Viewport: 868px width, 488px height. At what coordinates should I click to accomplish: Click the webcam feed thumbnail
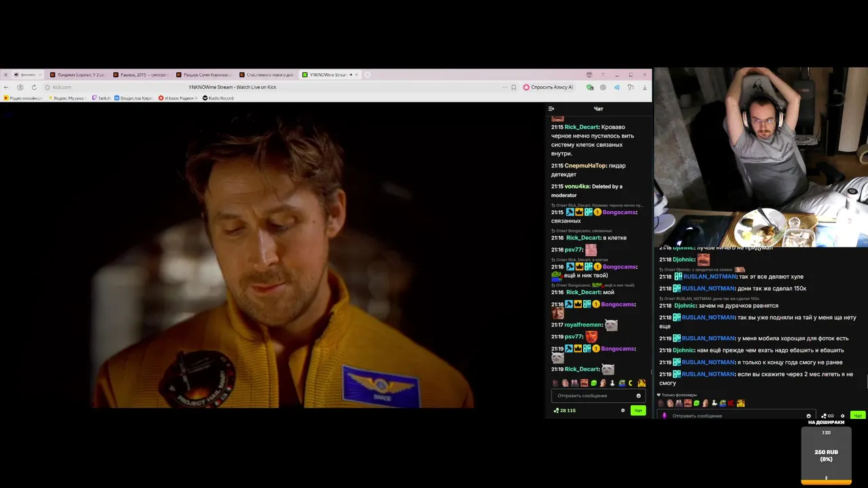pos(761,157)
